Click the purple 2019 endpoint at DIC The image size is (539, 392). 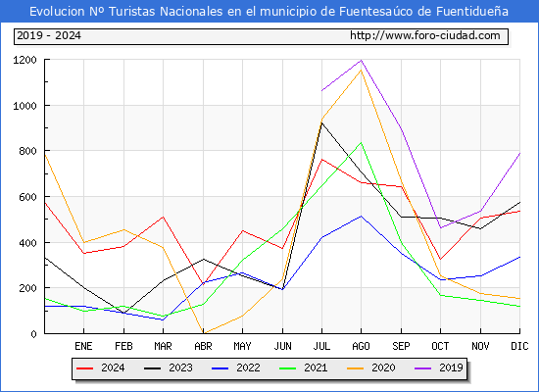point(519,153)
